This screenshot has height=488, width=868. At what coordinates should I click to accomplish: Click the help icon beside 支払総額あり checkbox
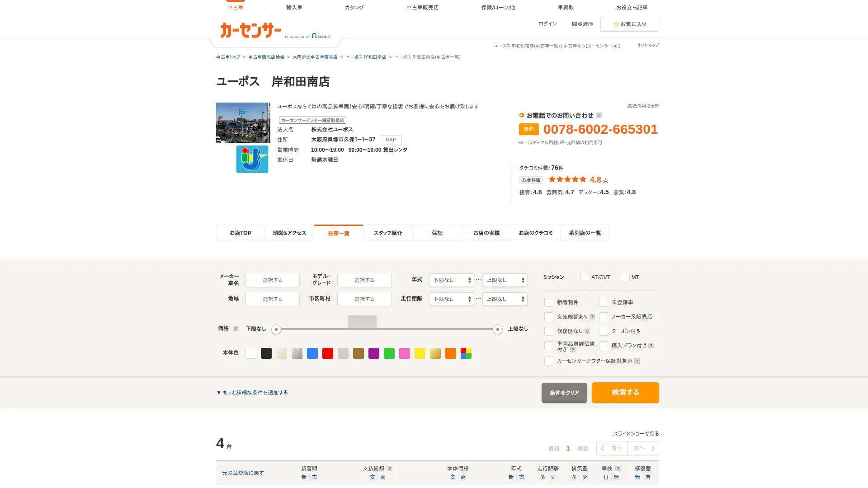(592, 317)
